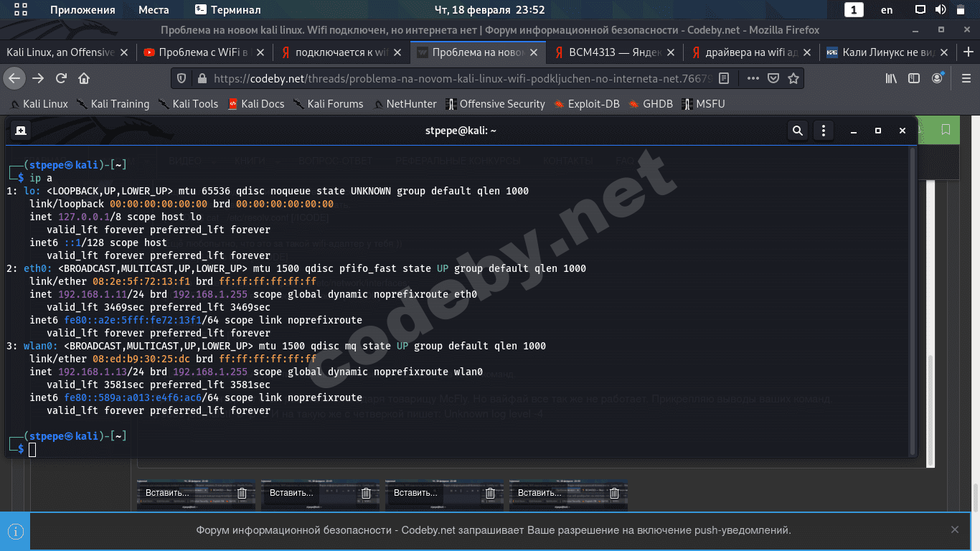The height and width of the screenshot is (551, 980).
Task: Switch to the BCM4313 Yandex tab
Action: click(613, 52)
